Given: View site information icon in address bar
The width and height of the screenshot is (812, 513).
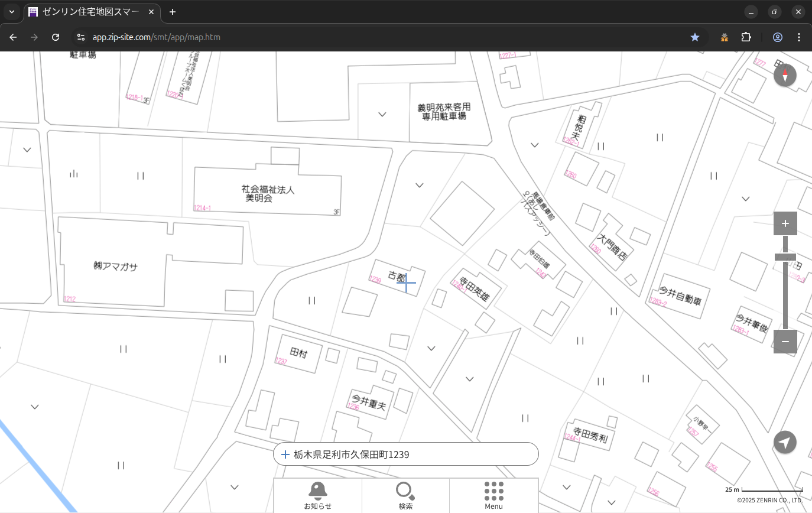Looking at the screenshot, I should 81,37.
